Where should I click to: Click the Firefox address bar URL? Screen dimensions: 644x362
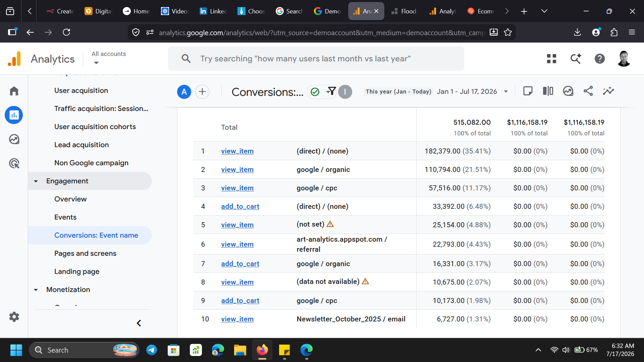point(321,33)
